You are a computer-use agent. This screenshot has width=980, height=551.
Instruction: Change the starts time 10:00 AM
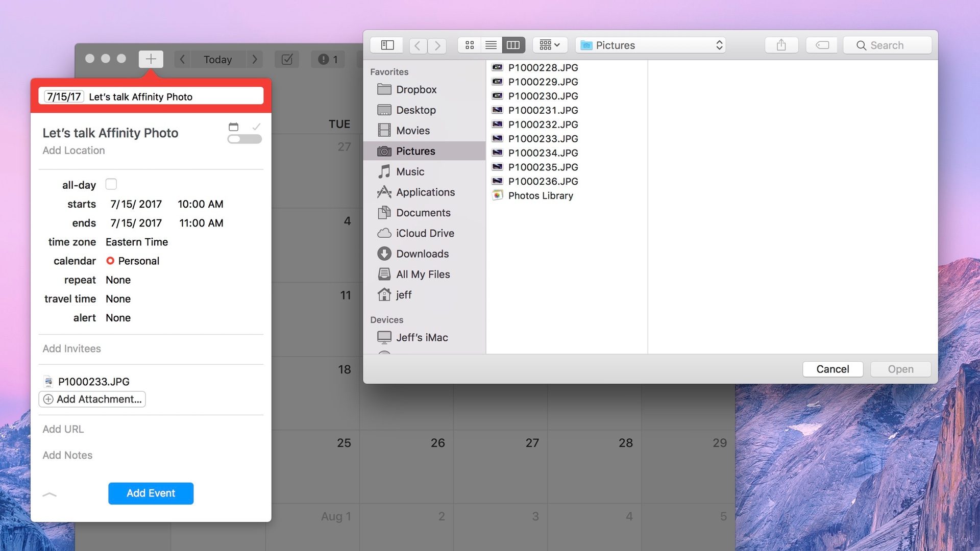pyautogui.click(x=200, y=204)
